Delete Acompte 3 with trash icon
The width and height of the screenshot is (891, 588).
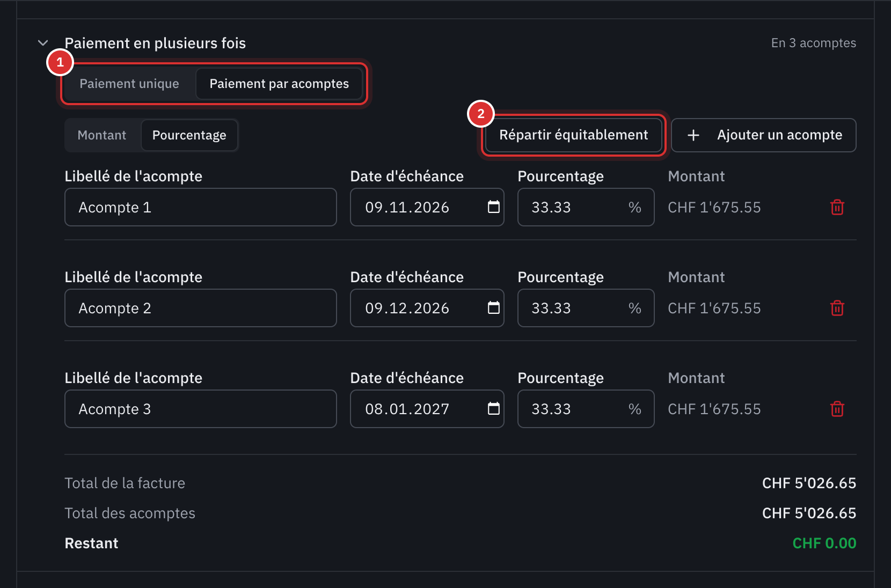coord(837,409)
